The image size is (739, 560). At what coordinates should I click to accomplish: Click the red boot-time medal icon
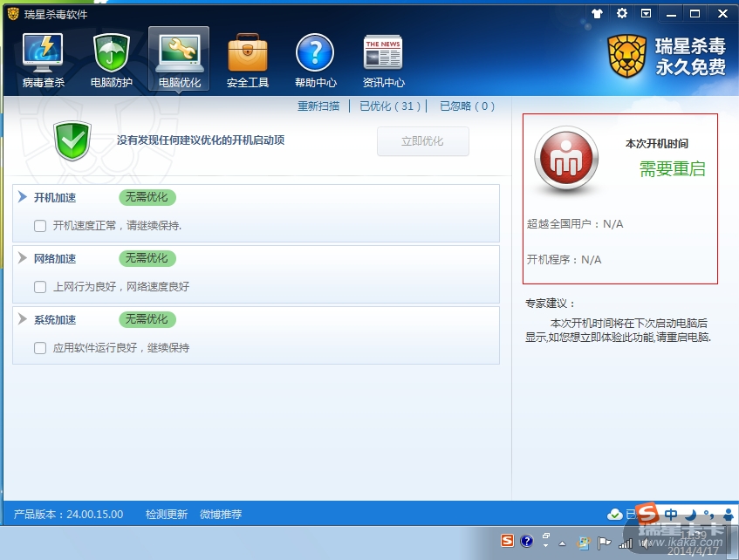566,159
